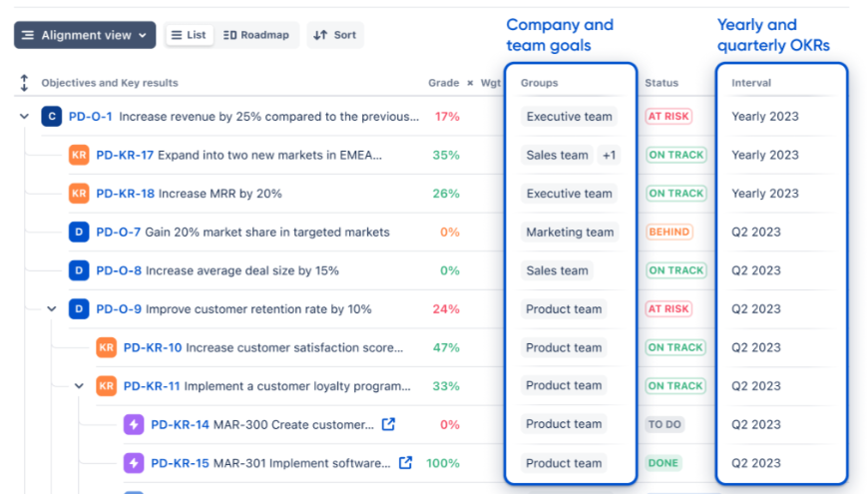Click the purple lightning icon beside PD-KR-14
Image resolution: width=868 pixels, height=494 pixels.
[x=134, y=425]
